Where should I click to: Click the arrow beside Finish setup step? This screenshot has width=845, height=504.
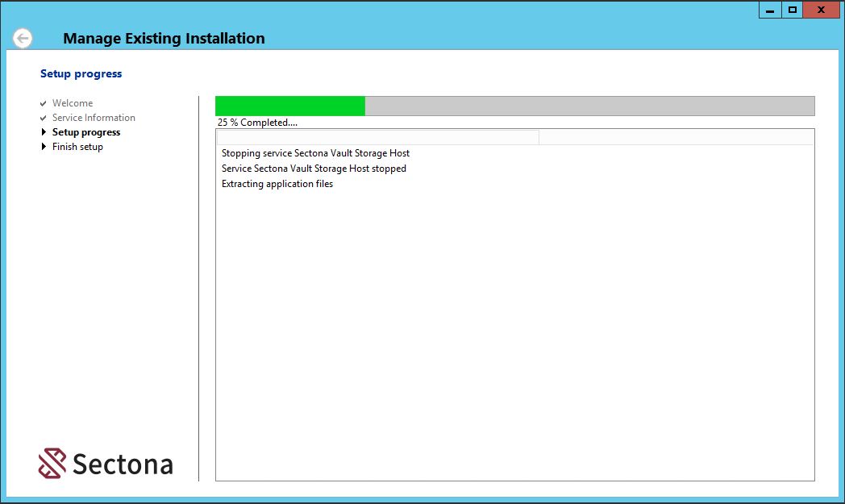tap(44, 147)
